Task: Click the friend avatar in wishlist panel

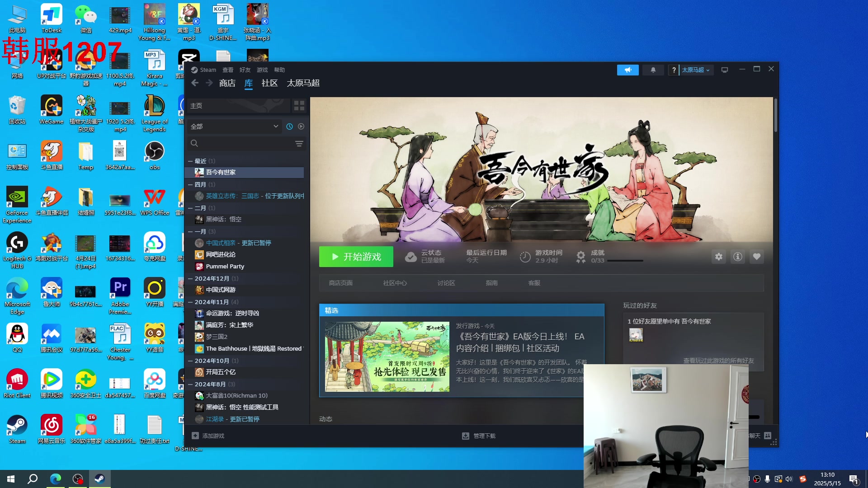Action: (636, 335)
